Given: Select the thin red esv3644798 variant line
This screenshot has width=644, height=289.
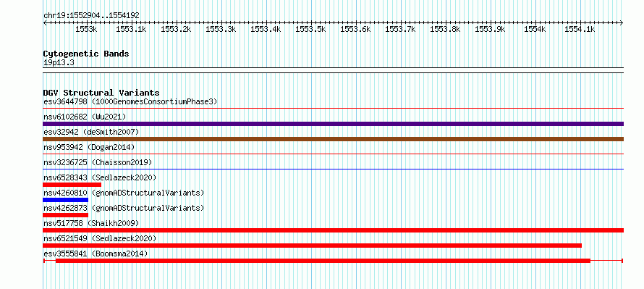Looking at the screenshot, I should [x=333, y=109].
